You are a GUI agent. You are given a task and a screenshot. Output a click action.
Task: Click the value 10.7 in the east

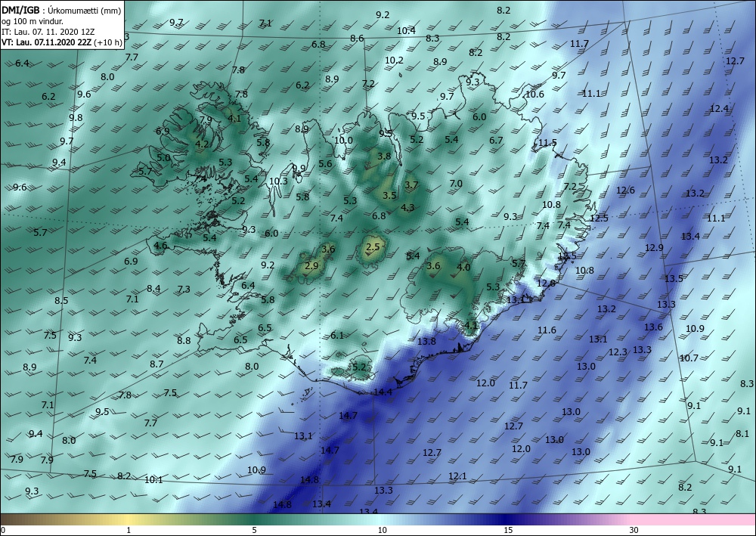tap(689, 358)
